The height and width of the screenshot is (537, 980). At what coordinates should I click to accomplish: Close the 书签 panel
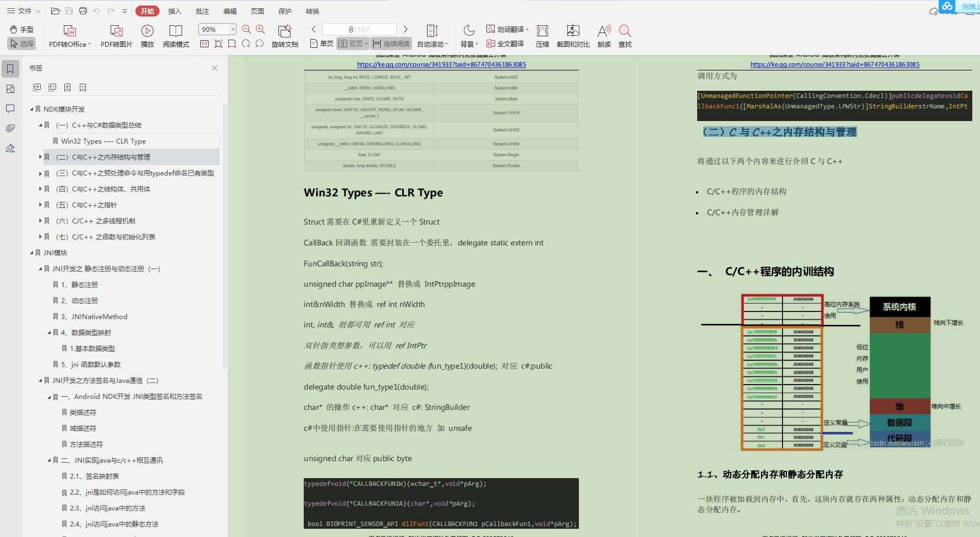[x=215, y=68]
